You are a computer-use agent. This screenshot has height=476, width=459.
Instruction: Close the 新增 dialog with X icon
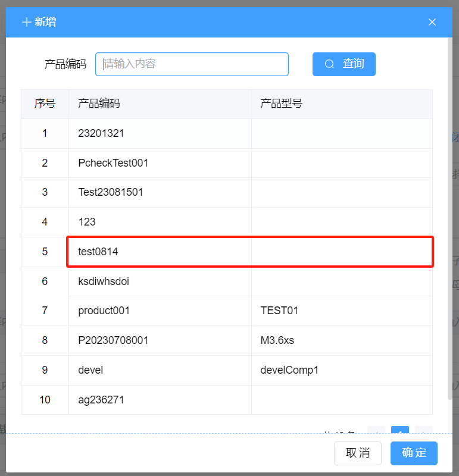tap(432, 22)
